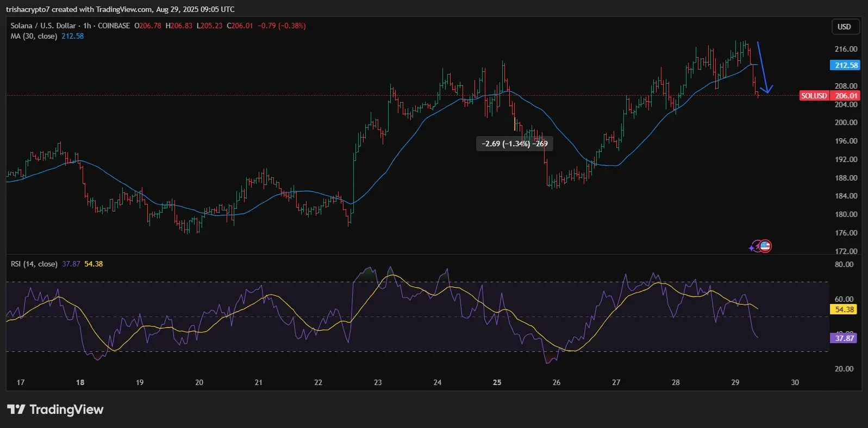This screenshot has height=428, width=868.
Task: Click the purple sparkle event marker icon
Action: (754, 247)
